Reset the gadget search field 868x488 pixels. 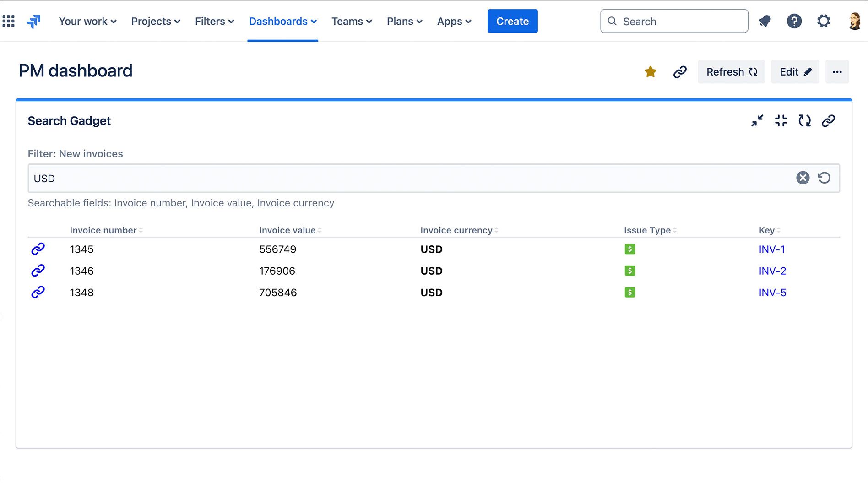(824, 178)
